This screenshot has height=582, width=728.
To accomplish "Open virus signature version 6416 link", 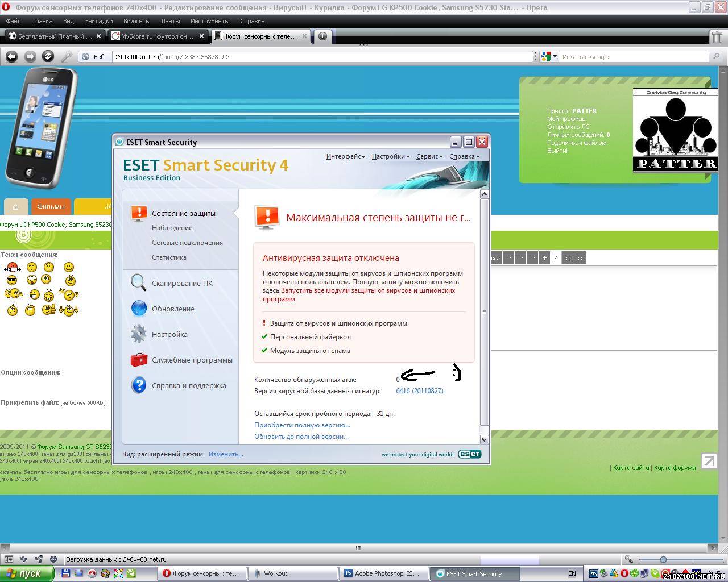I will [x=420, y=391].
